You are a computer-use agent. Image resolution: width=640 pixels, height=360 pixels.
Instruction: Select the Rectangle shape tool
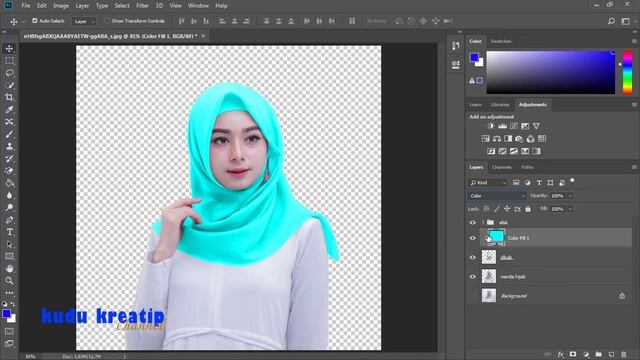(9, 256)
